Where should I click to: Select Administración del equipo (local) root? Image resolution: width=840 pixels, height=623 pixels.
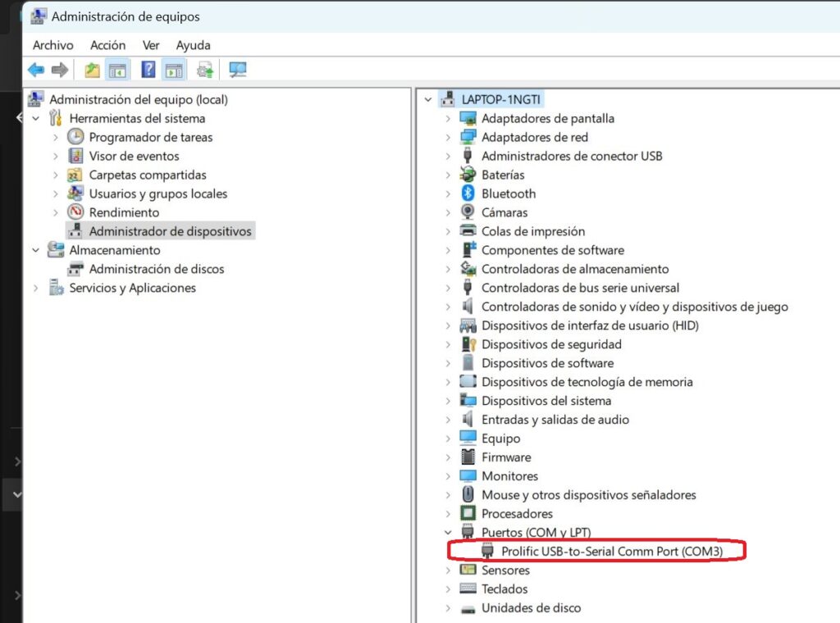138,99
